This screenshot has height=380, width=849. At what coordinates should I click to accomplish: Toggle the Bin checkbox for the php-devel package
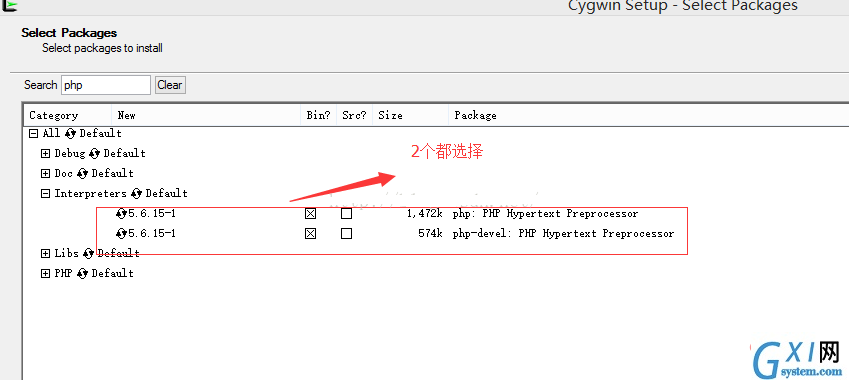tap(310, 233)
